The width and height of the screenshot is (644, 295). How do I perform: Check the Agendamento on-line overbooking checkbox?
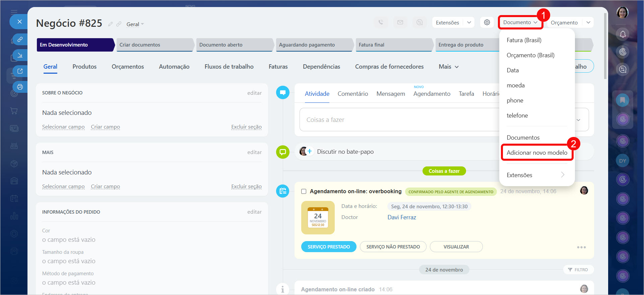[x=304, y=192]
